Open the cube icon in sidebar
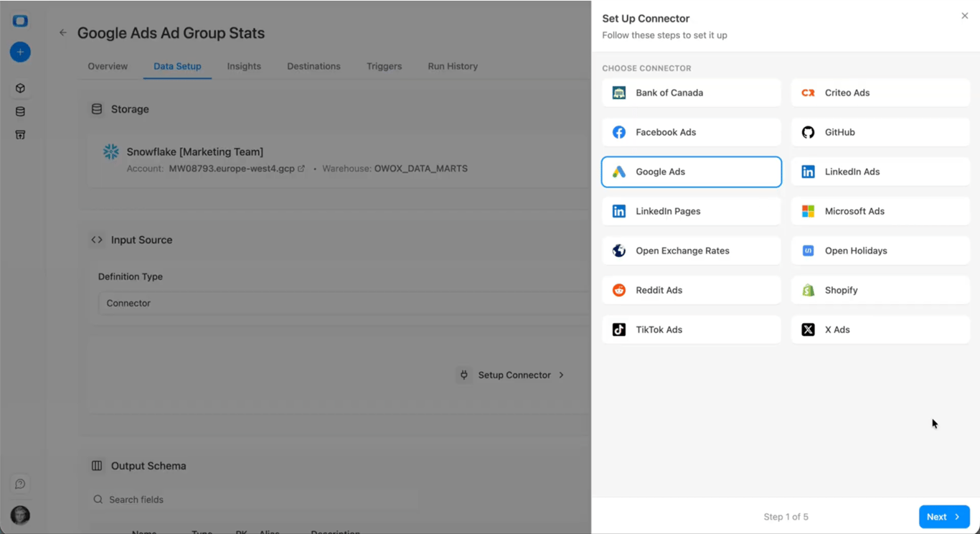The image size is (980, 534). pos(20,88)
